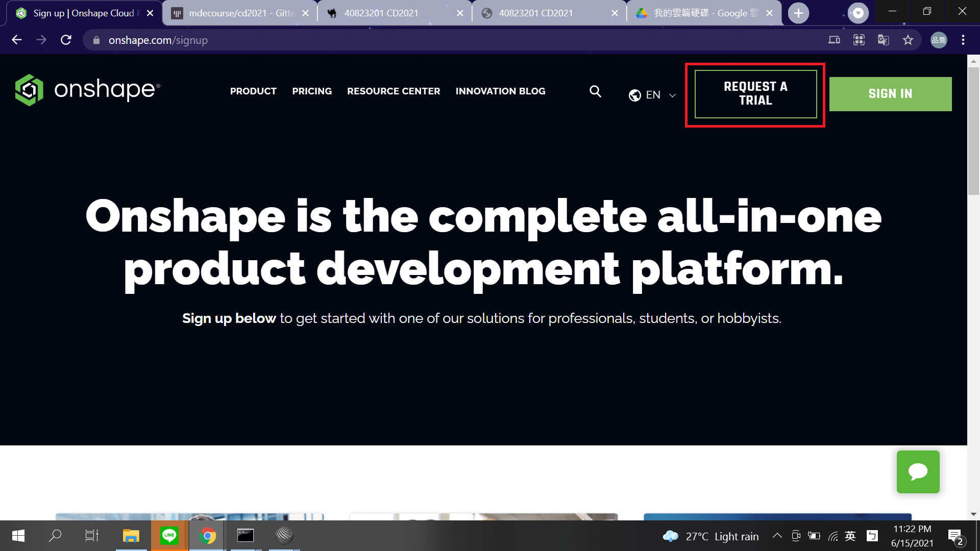Click the weather 27°C Light rain widget

(x=710, y=536)
